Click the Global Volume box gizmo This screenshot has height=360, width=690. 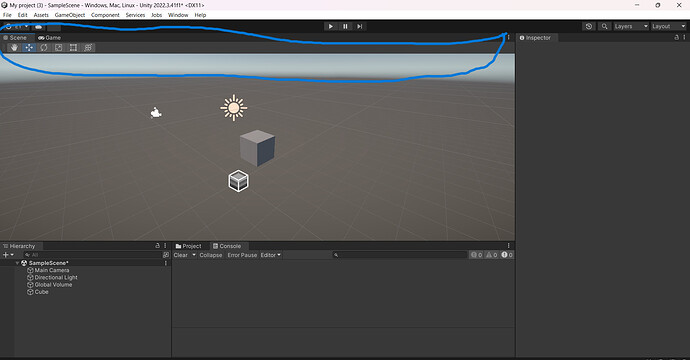(239, 181)
